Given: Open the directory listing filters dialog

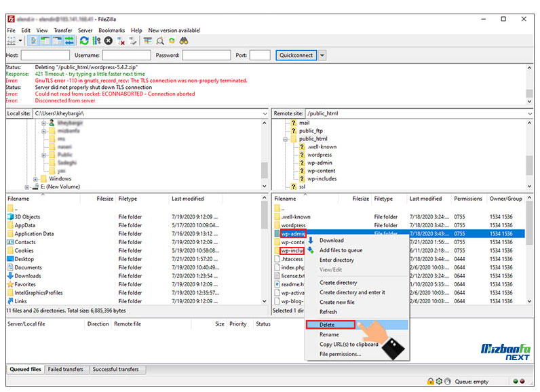Looking at the screenshot, I should pyautogui.click(x=148, y=41).
